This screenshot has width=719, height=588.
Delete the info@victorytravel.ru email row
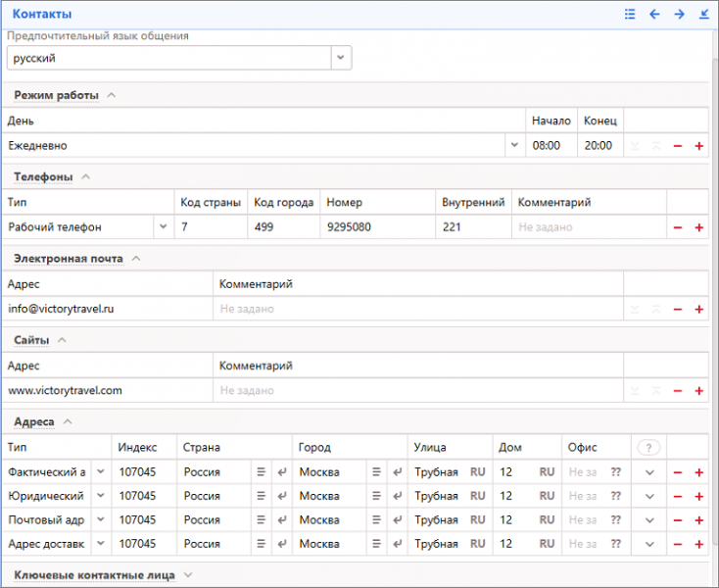click(677, 310)
